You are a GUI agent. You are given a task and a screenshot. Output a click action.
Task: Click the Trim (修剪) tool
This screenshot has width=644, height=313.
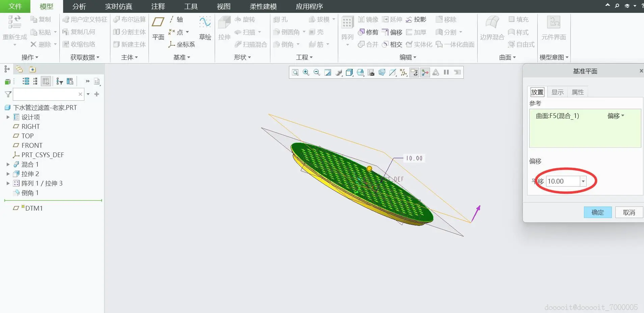point(368,32)
